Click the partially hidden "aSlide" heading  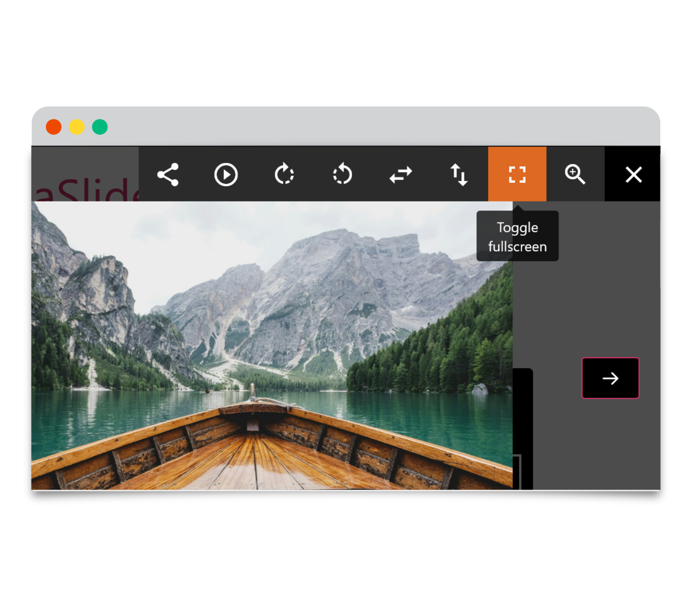tap(86, 189)
